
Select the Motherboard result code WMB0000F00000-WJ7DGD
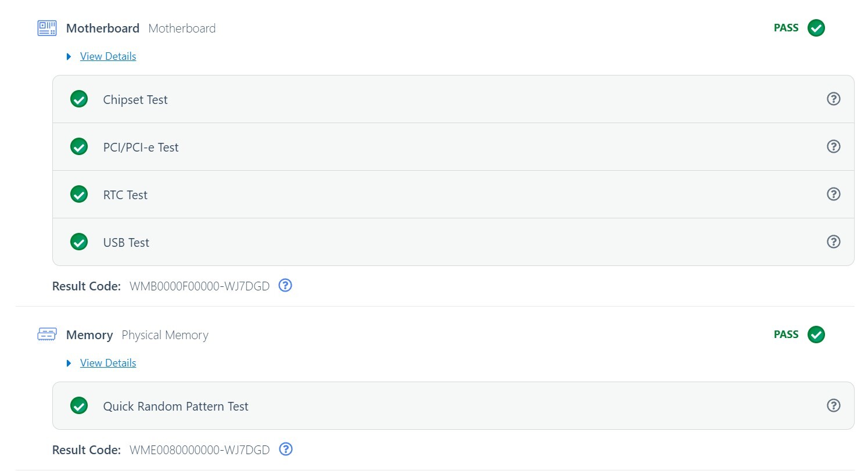click(x=199, y=286)
